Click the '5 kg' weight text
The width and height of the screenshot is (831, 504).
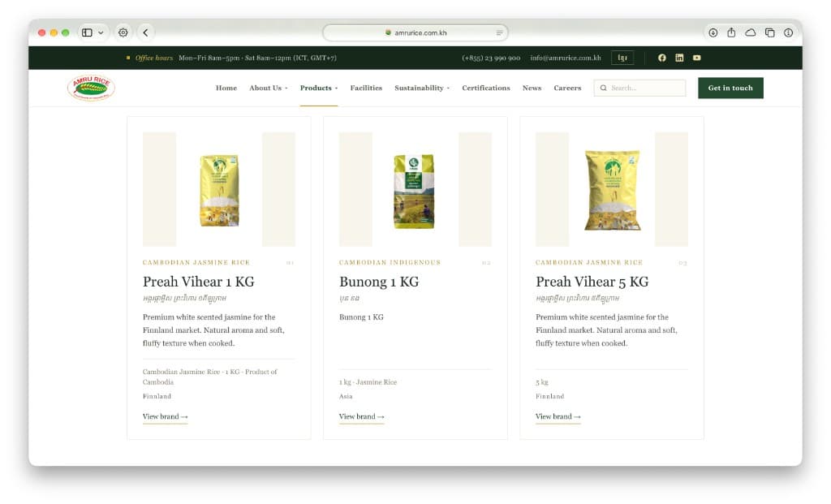point(541,382)
